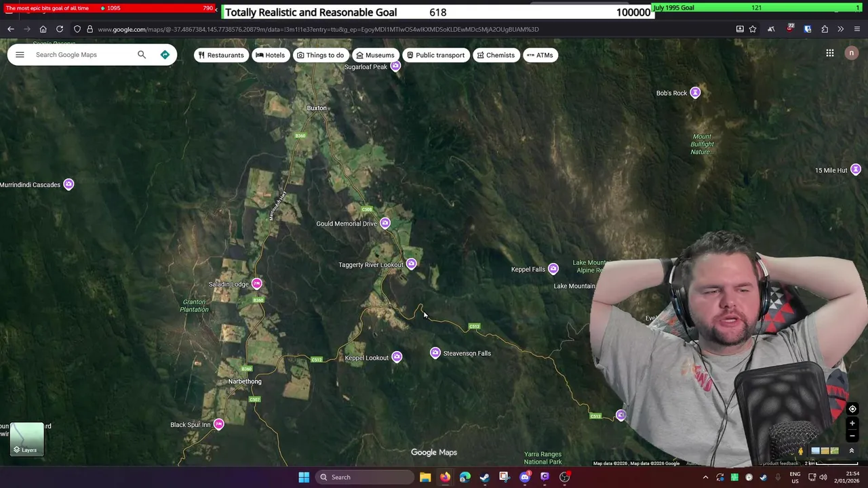Open the browser home page
The height and width of the screenshot is (488, 868).
pyautogui.click(x=43, y=29)
